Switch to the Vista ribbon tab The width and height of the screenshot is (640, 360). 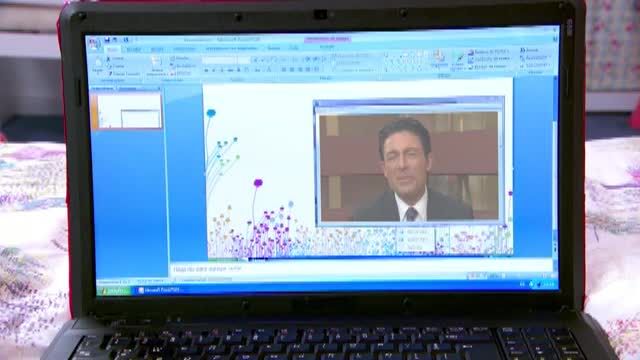(x=293, y=48)
